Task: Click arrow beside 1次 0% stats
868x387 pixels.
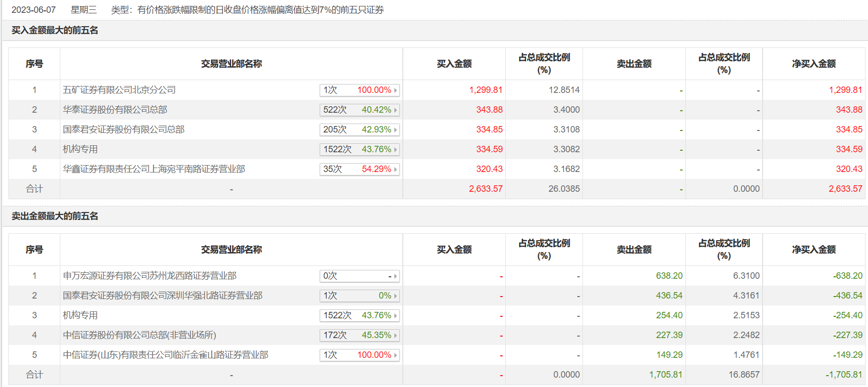Action: (395, 296)
